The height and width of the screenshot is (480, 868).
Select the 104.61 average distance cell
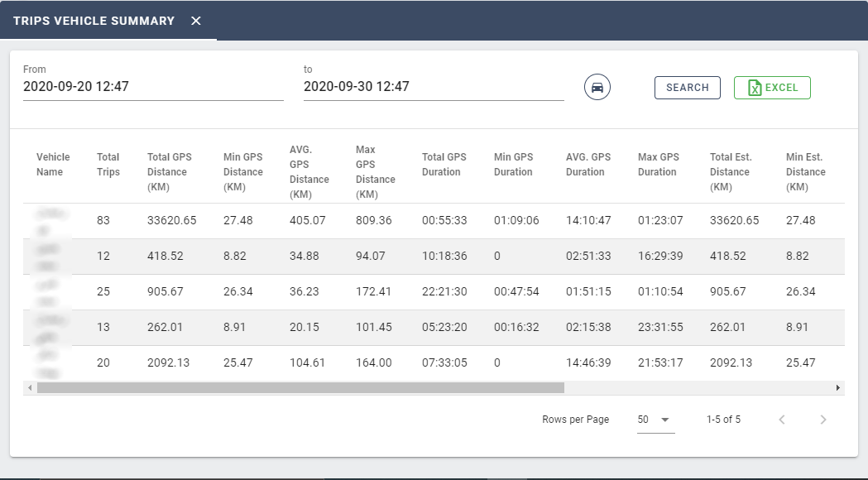307,362
